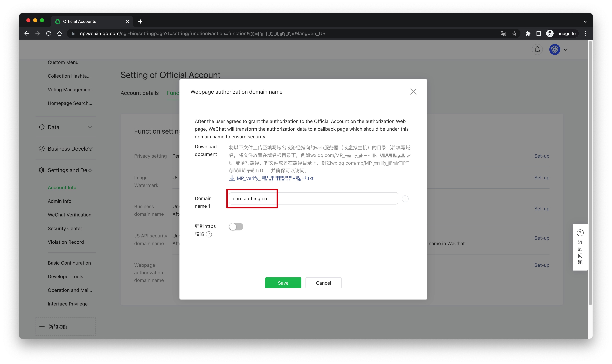Open Security Center in the sidebar
Screen dimensions: 612x364
pos(65,228)
